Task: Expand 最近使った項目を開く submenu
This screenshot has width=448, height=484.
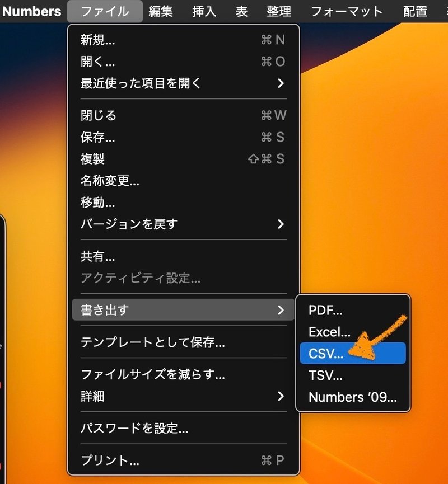Action: click(183, 83)
